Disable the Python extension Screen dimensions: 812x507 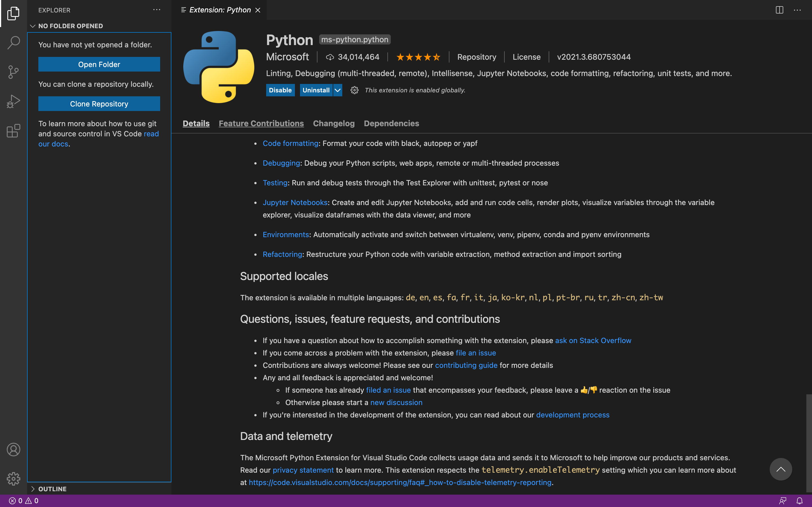[x=280, y=90]
